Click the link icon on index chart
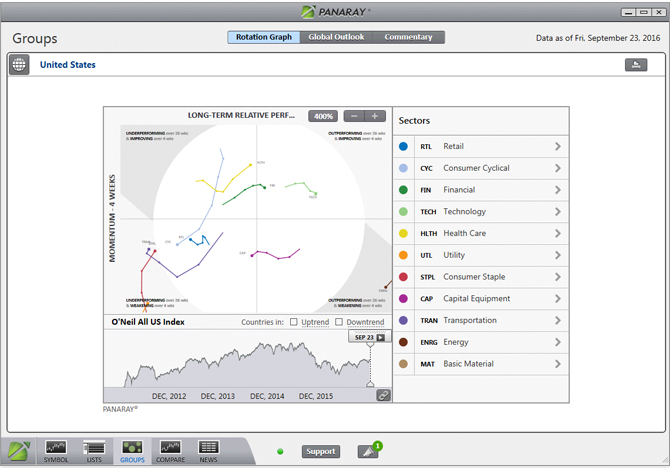The image size is (670, 468). 383,395
